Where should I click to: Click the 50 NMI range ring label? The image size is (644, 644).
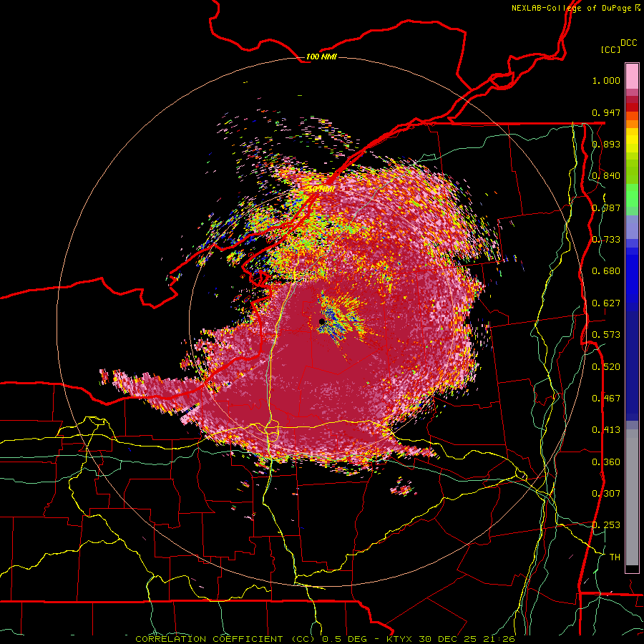pyautogui.click(x=321, y=189)
